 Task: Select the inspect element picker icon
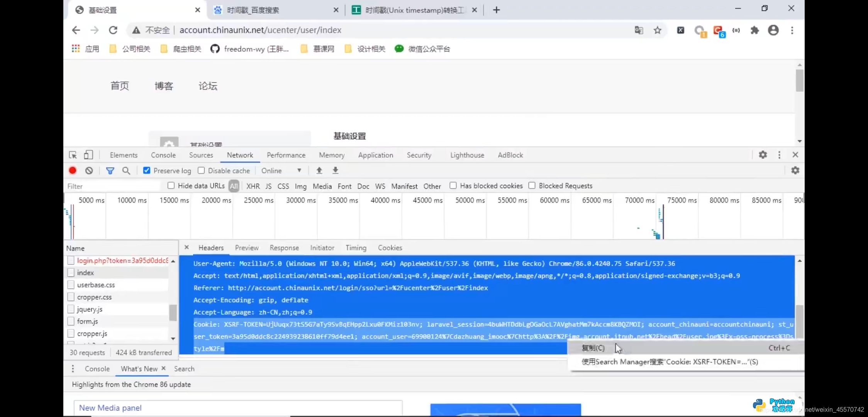tap(73, 155)
